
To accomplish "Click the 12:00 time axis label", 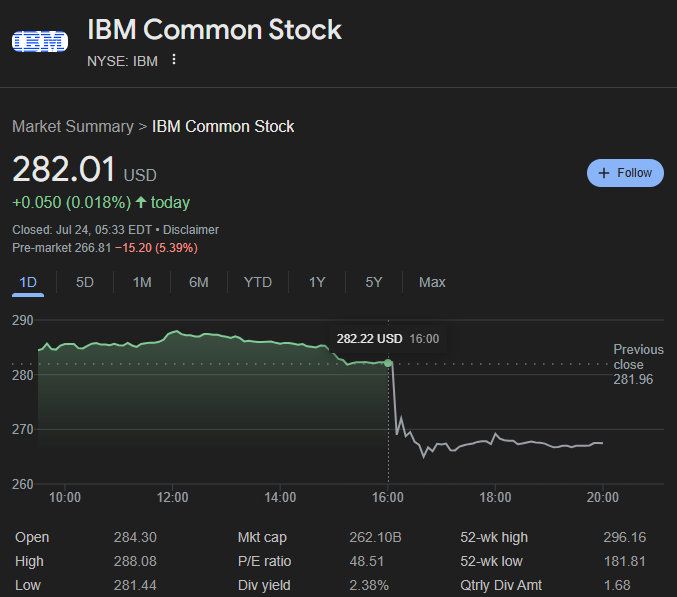I will click(x=172, y=497).
